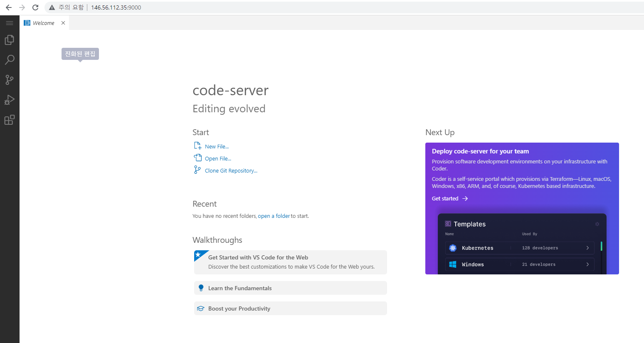644x343 pixels.
Task: Click the '주의 요함' security label
Action: click(71, 7)
